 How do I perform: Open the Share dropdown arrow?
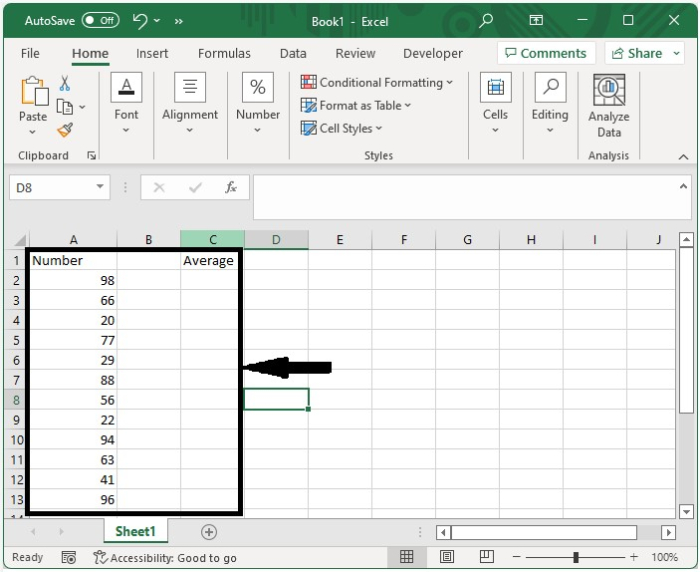676,54
